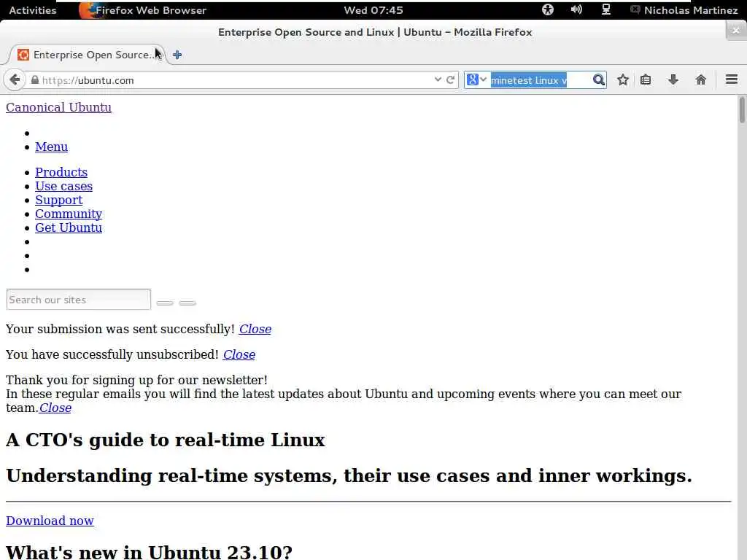Click the padlock site security icon

tap(35, 80)
